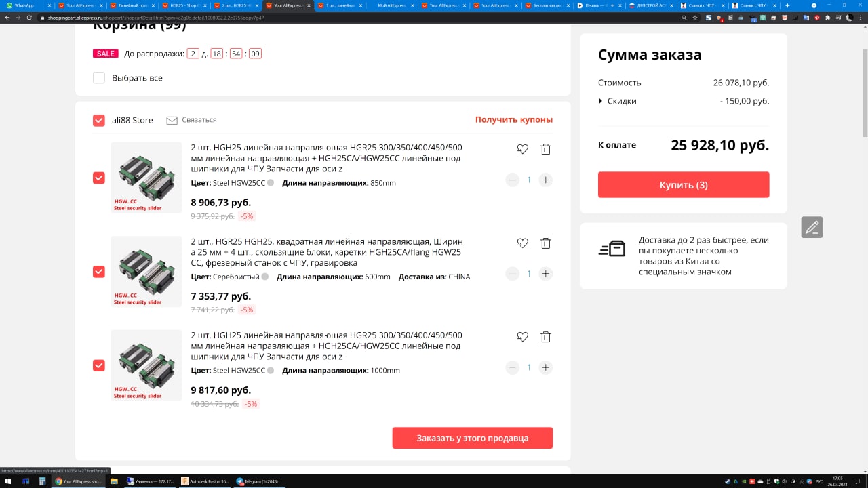Open the Steam icon in the system tray
The image size is (868, 488).
coord(728,481)
